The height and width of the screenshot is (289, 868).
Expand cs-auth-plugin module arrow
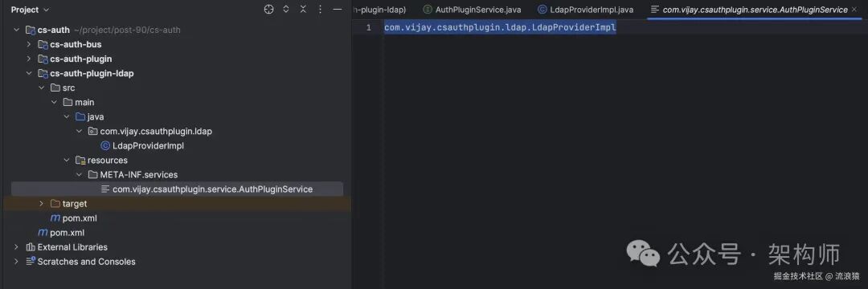point(29,59)
